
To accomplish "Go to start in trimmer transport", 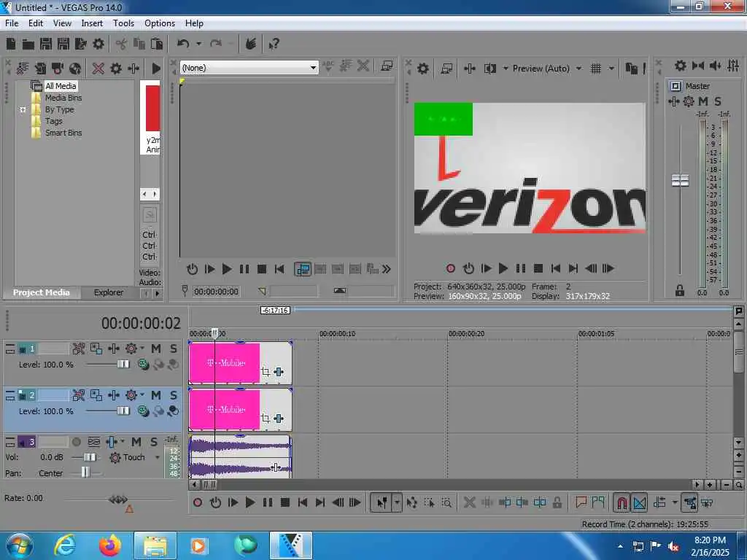I will click(x=279, y=269).
